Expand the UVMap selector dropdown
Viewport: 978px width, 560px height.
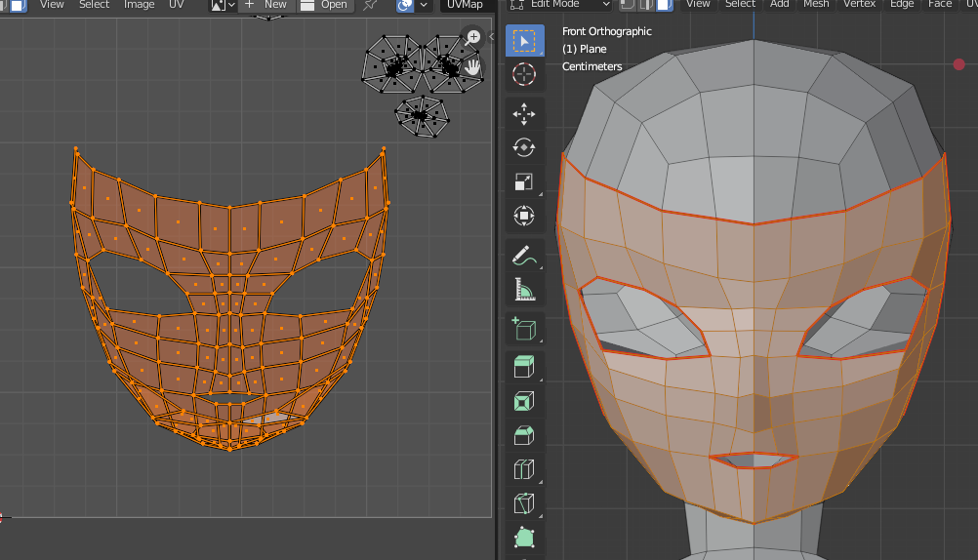click(467, 5)
